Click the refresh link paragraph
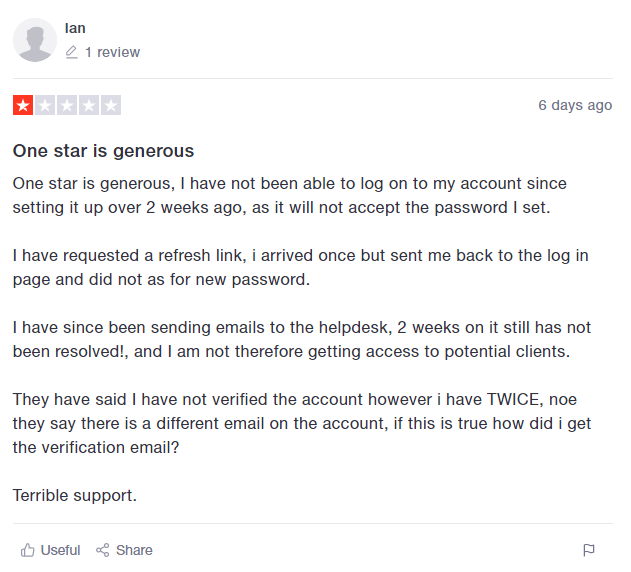Viewport: 631px width, 572px height. [x=301, y=267]
